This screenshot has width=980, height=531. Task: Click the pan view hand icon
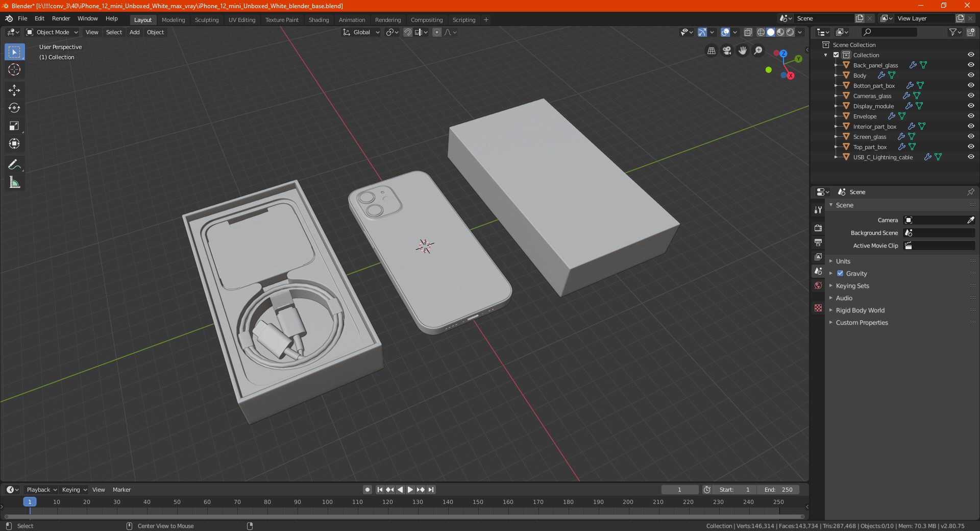743,51
